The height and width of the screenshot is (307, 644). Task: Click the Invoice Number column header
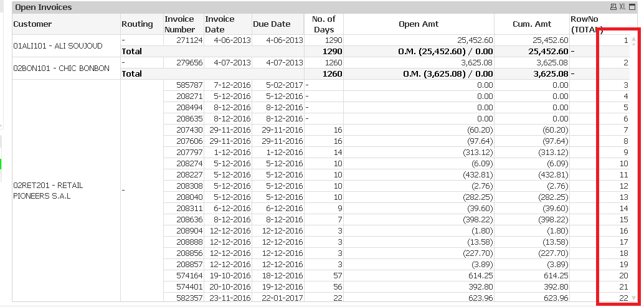179,24
